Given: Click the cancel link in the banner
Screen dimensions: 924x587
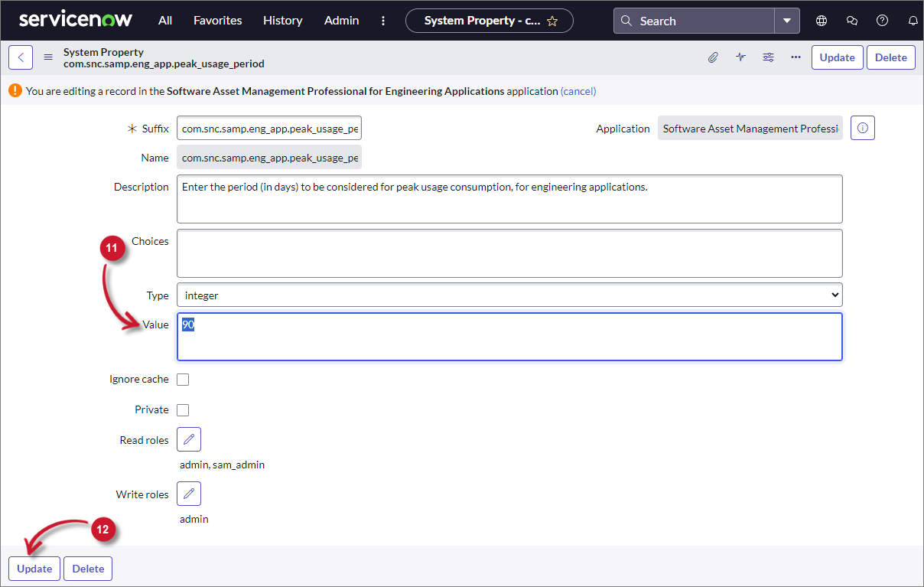Looking at the screenshot, I should pyautogui.click(x=578, y=91).
